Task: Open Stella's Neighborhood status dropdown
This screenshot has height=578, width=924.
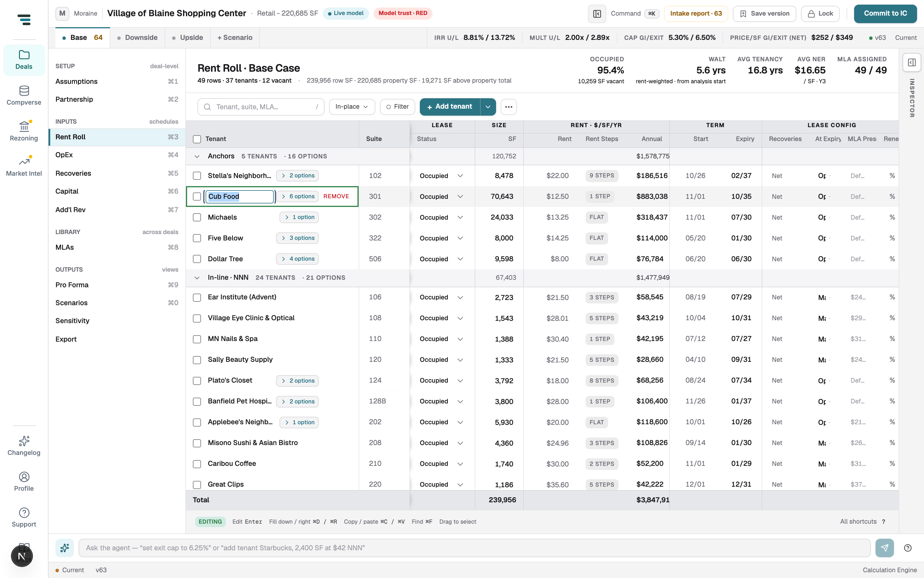Action: point(460,176)
